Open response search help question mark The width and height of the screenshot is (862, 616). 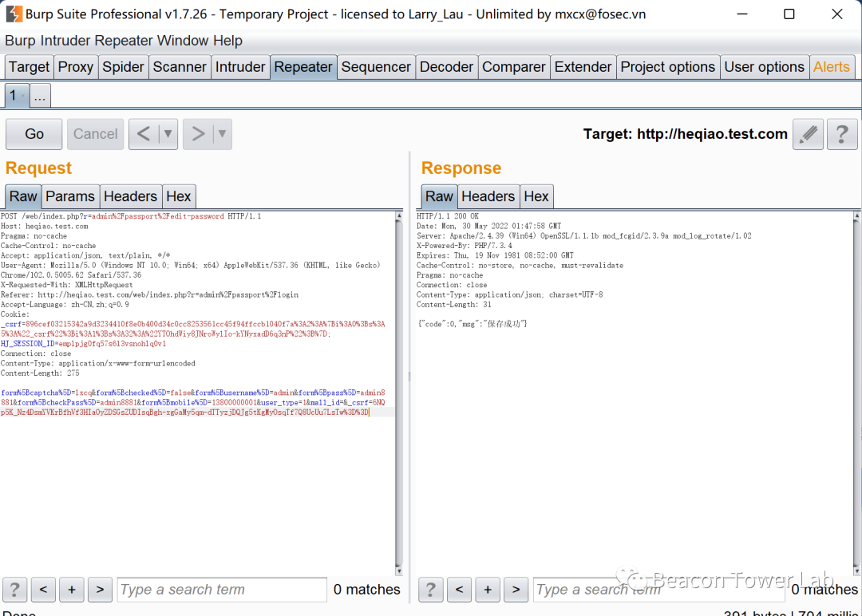[x=430, y=590]
